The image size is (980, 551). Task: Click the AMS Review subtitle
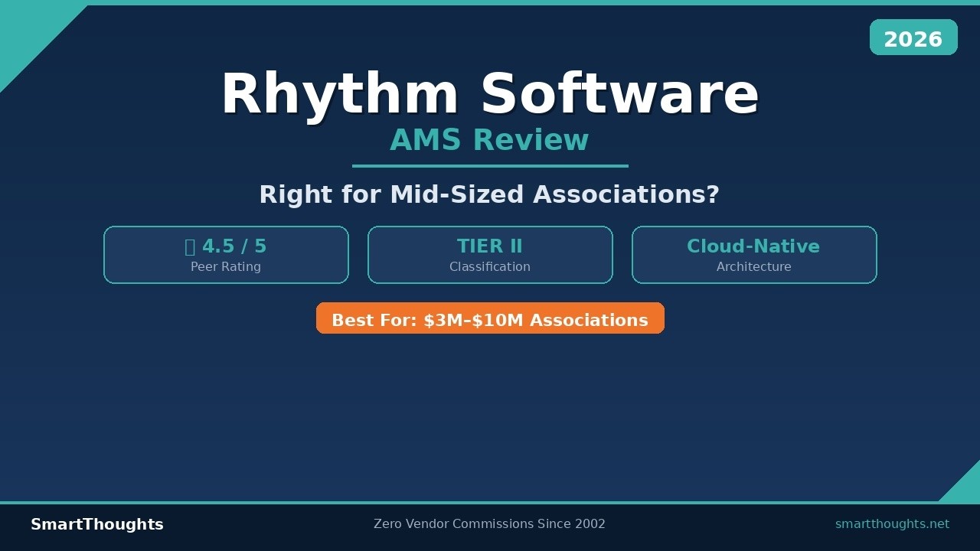489,140
